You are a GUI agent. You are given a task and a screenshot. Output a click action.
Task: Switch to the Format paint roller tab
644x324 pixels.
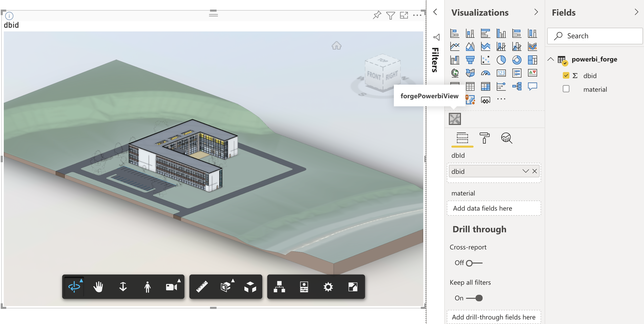484,138
